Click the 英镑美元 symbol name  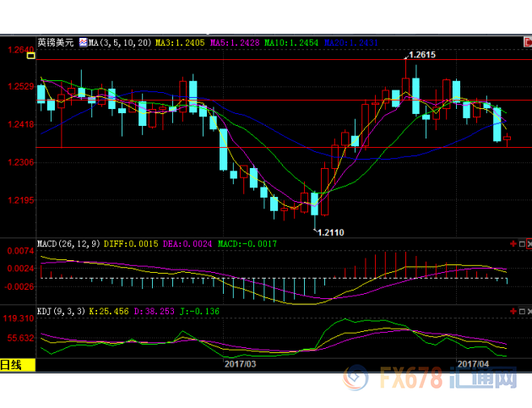click(x=56, y=41)
